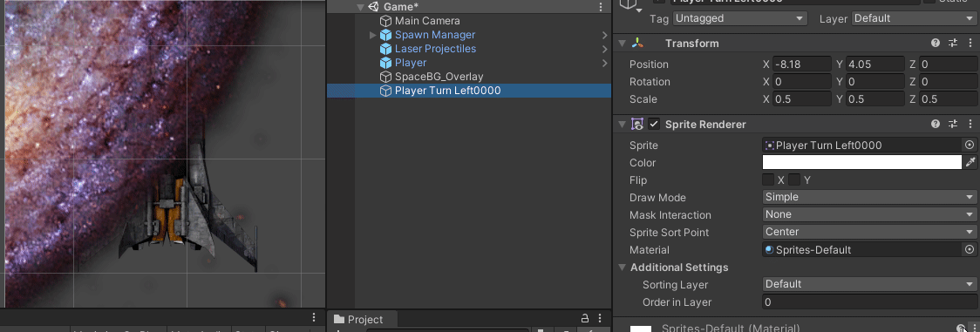
Task: Click the Rotation Z field
Action: coord(948,82)
